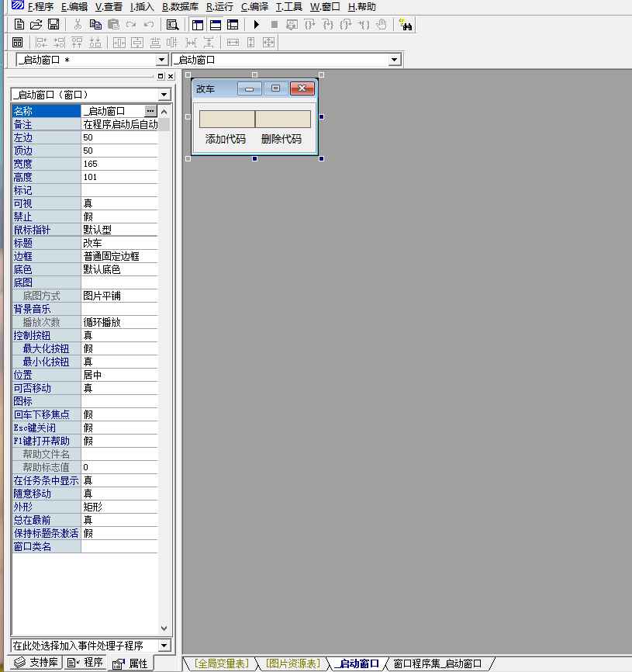Viewport: 632px width, 672px height.
Task: Click the align left edges icon
Action: point(42,43)
